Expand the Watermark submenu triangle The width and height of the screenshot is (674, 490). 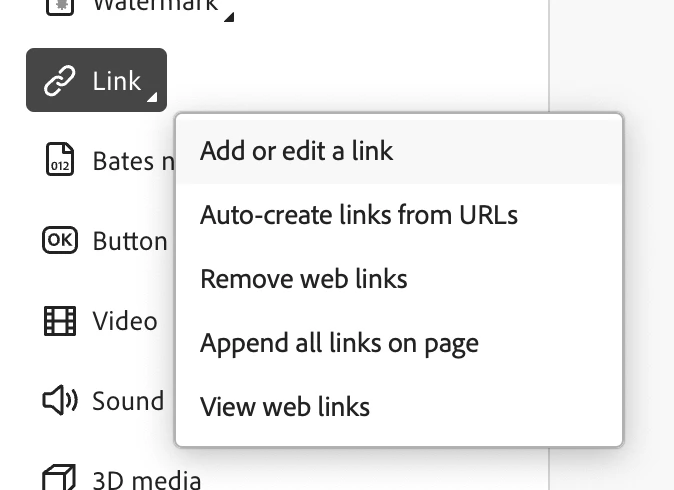pyautogui.click(x=229, y=17)
